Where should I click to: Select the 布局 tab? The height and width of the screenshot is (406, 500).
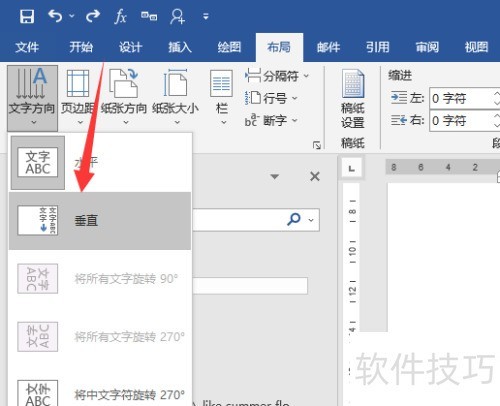[x=279, y=47]
